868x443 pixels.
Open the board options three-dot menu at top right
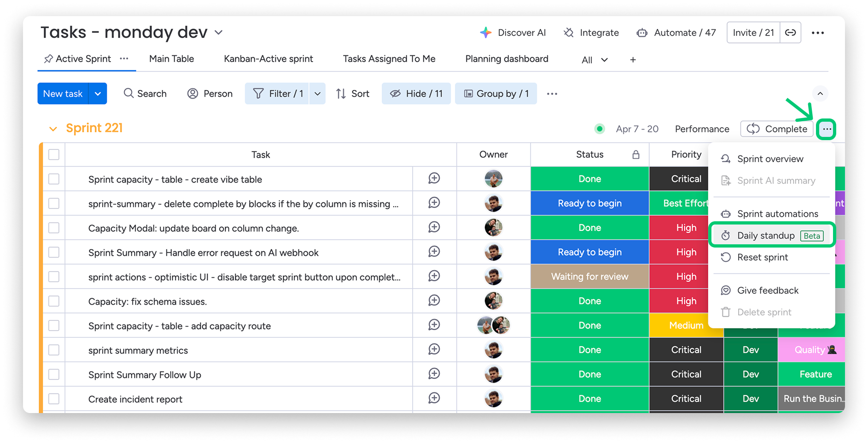click(818, 33)
